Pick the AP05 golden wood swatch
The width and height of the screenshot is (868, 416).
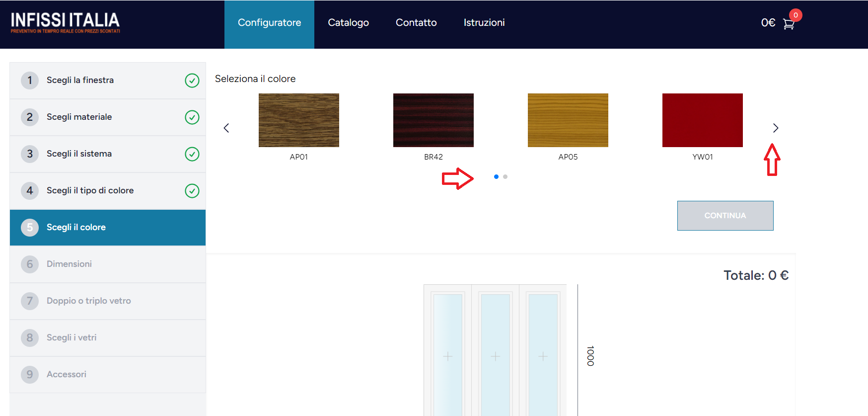(x=568, y=120)
